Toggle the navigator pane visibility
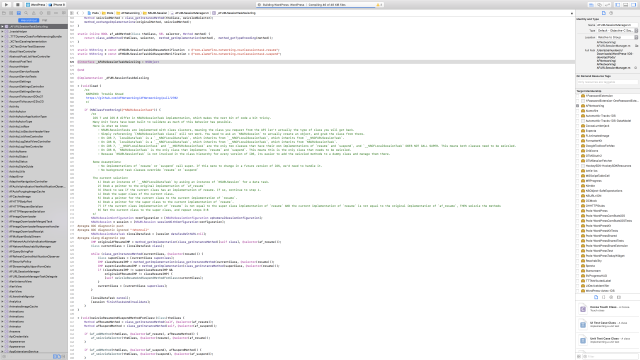 pyautogui.click(x=618, y=4)
